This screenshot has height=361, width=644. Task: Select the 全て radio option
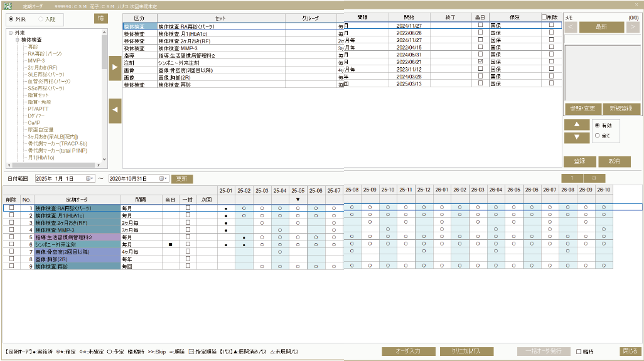598,136
